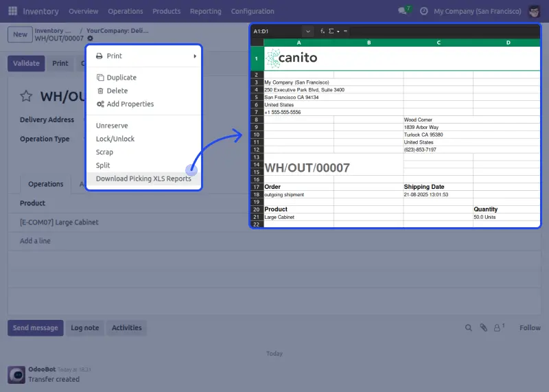Choose Download Picking XLS Reports
Viewport: 549px width, 392px height.
point(144,178)
